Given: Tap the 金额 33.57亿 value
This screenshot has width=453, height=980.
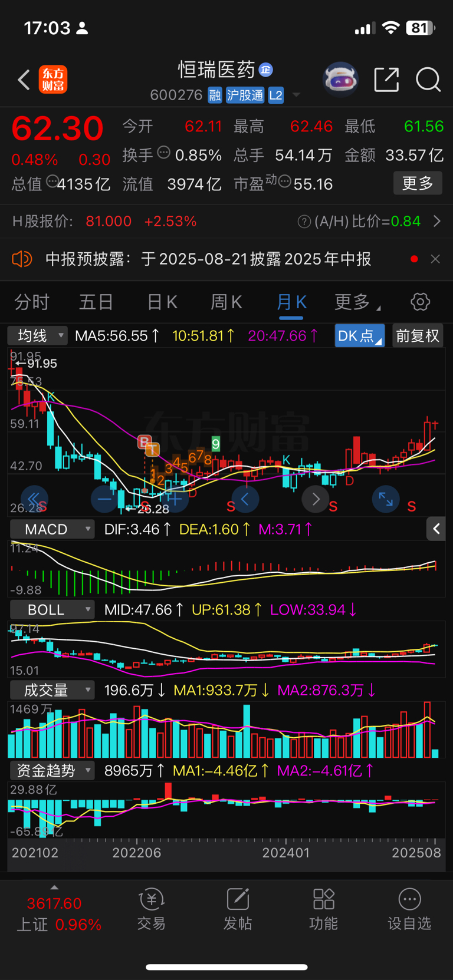Looking at the screenshot, I should click(x=394, y=155).
